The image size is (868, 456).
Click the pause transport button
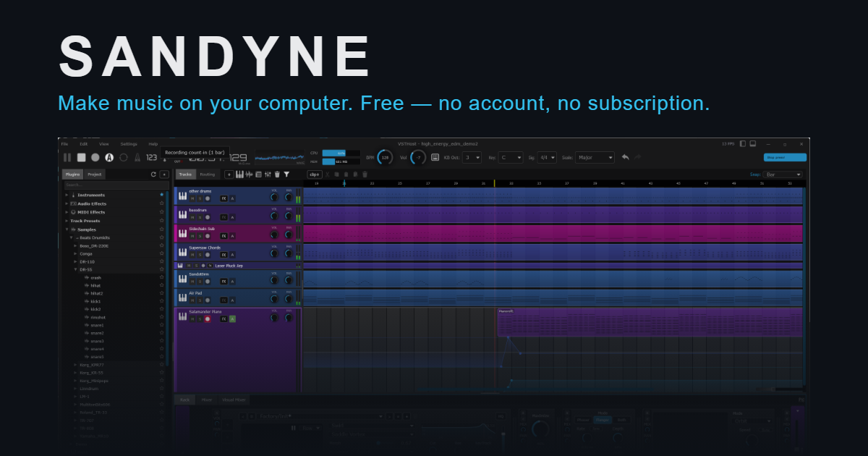pos(67,157)
